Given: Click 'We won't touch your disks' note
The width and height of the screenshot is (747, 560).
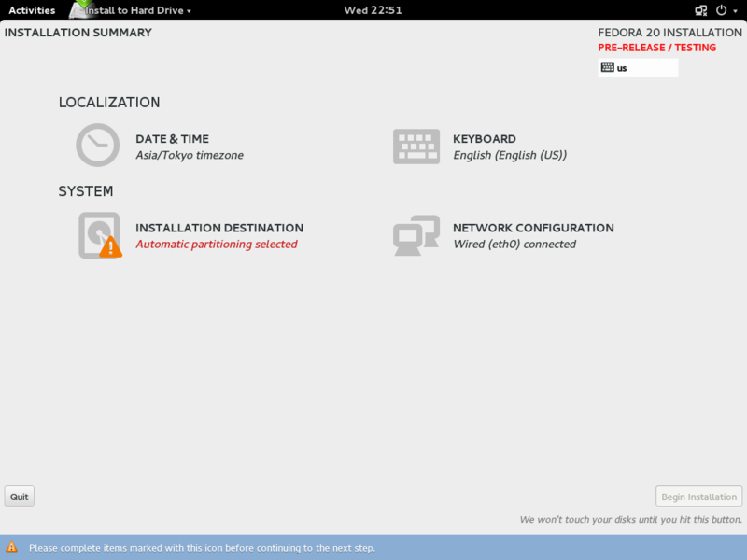Looking at the screenshot, I should click(x=631, y=520).
